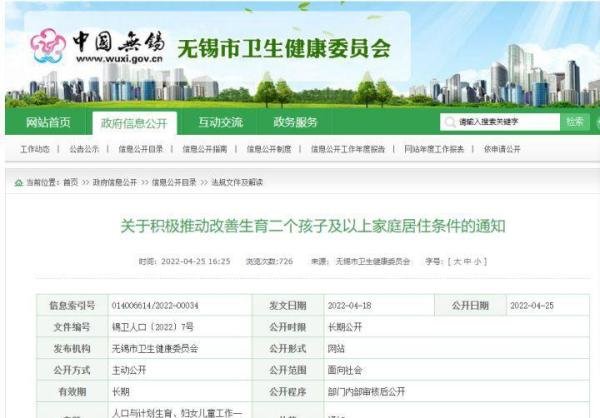
Task: Click the view count 726
Action: click(x=285, y=261)
